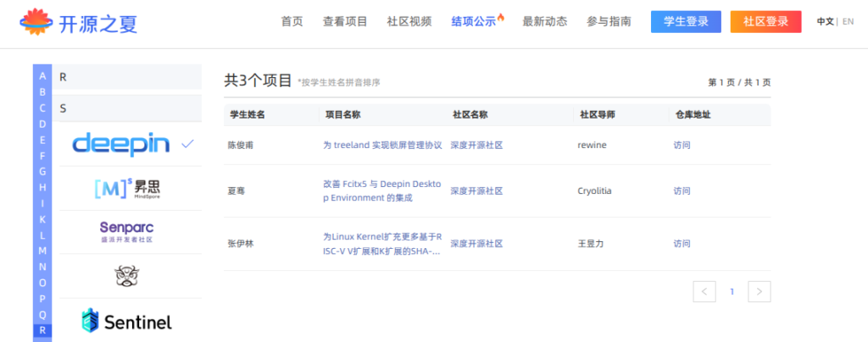Select the Senparc community logo

[x=126, y=232]
